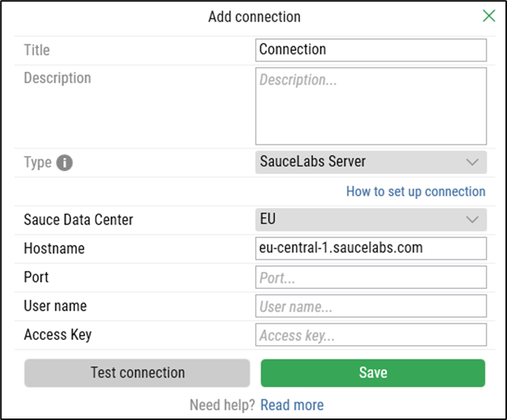Click the 'Need help?' text

pyautogui.click(x=222, y=405)
